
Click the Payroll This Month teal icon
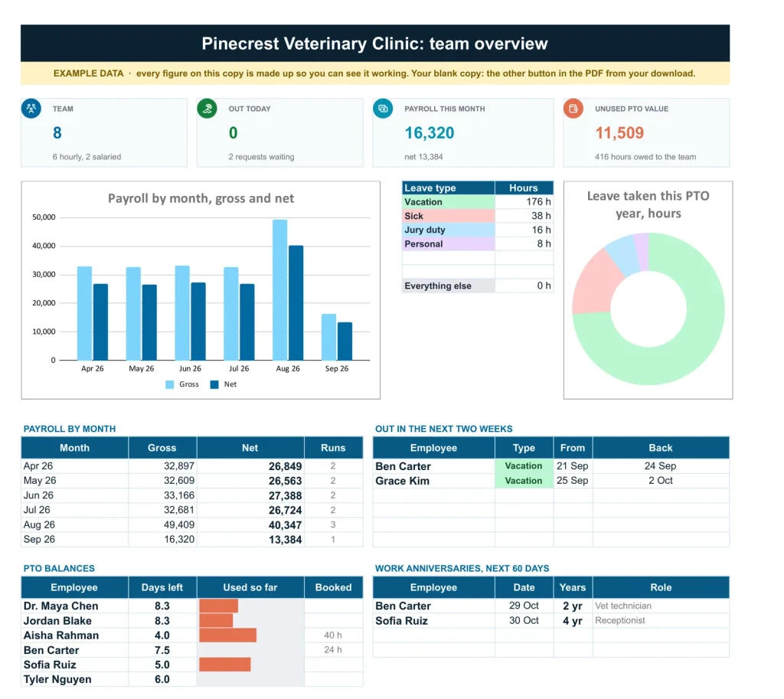coord(383,109)
